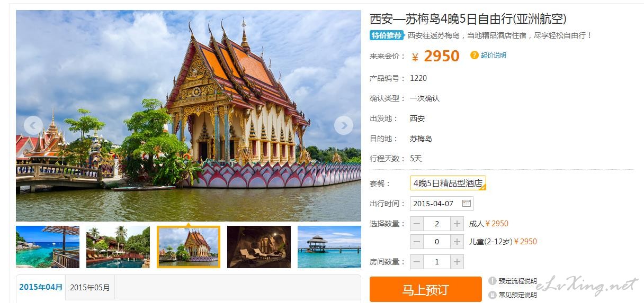Select the resort pool thumbnail
This screenshot has width=644, height=303.
(118, 247)
